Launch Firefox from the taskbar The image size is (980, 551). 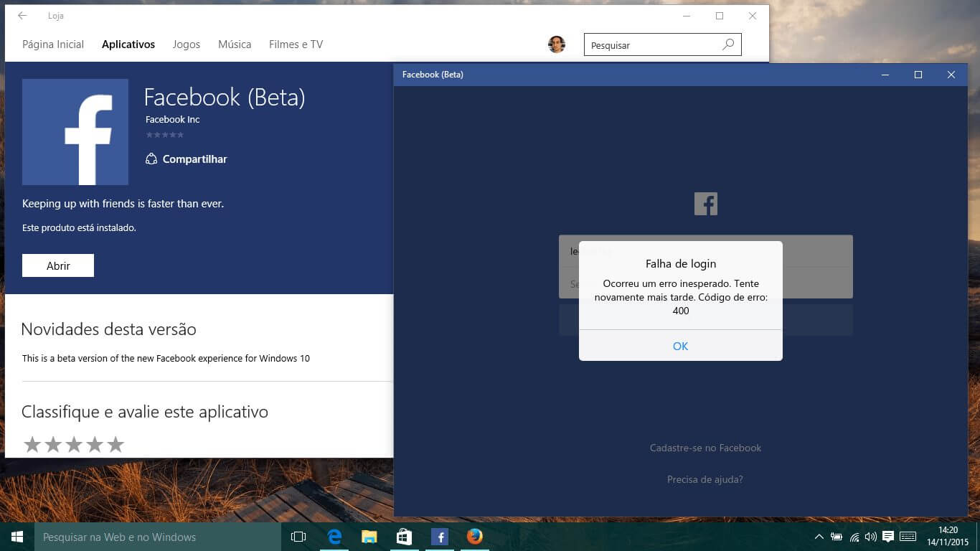(474, 537)
